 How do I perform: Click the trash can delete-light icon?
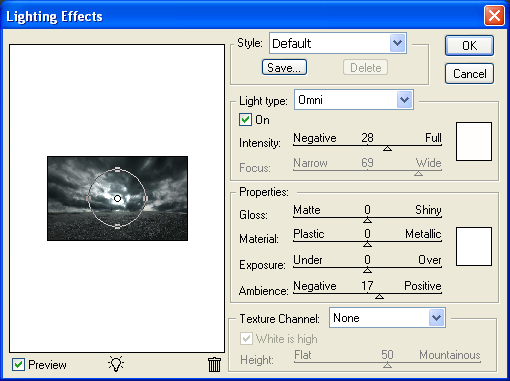click(x=214, y=364)
